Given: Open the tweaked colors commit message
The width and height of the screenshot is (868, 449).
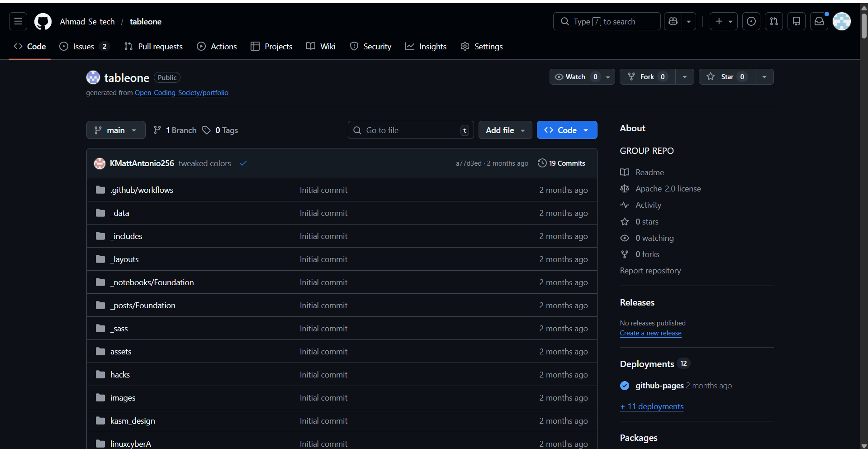Looking at the screenshot, I should pos(204,163).
